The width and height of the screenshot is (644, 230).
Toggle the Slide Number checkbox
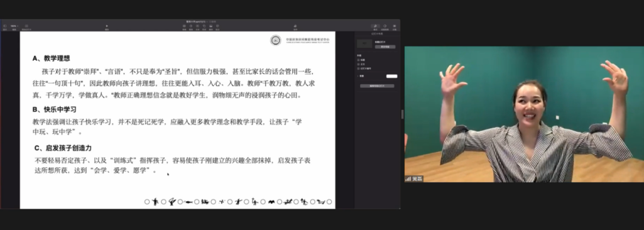[x=358, y=68]
